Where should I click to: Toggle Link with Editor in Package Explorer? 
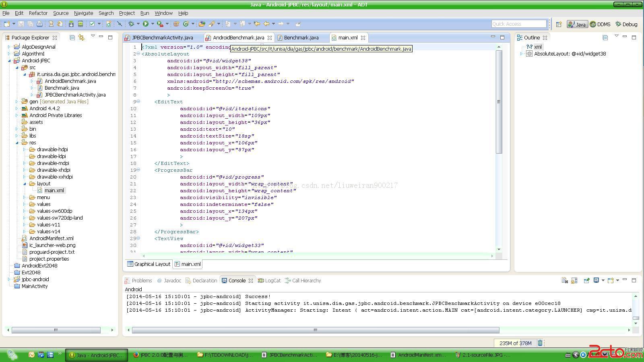coord(81,37)
